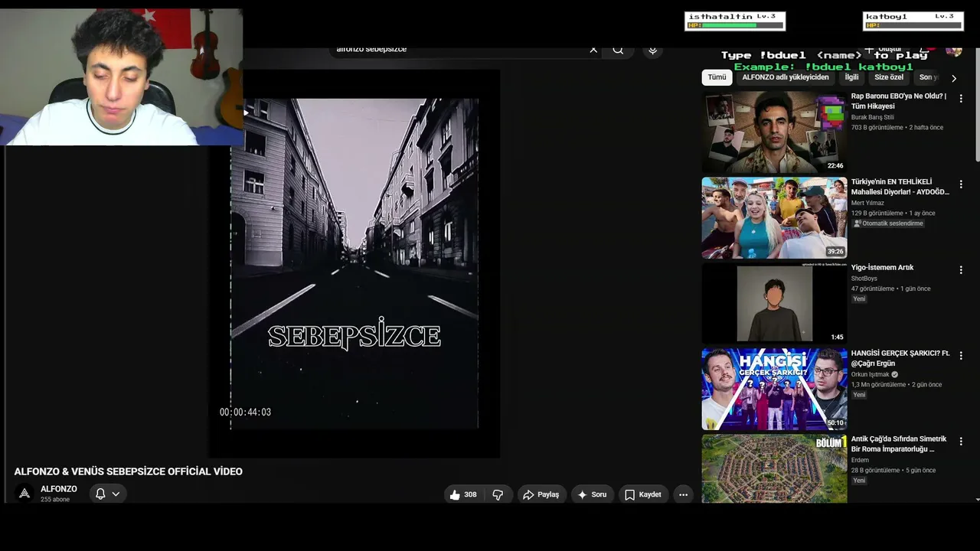Open options menu for HANGİSİ GERÇEK ŞARKICI video
Viewport: 980px width, 551px height.
[961, 356]
